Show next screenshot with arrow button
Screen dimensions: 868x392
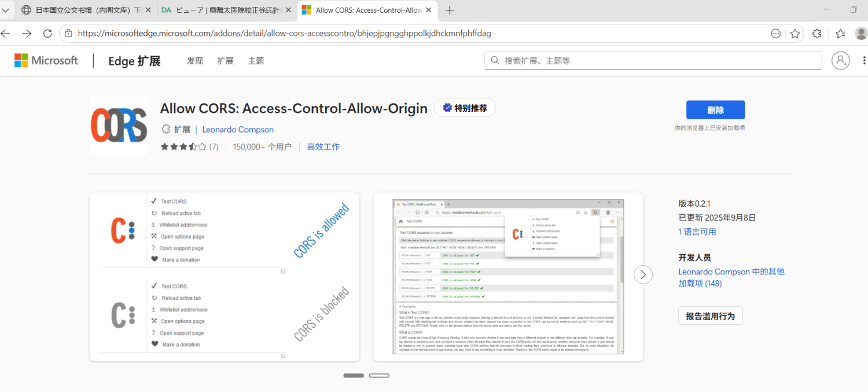pyautogui.click(x=643, y=274)
